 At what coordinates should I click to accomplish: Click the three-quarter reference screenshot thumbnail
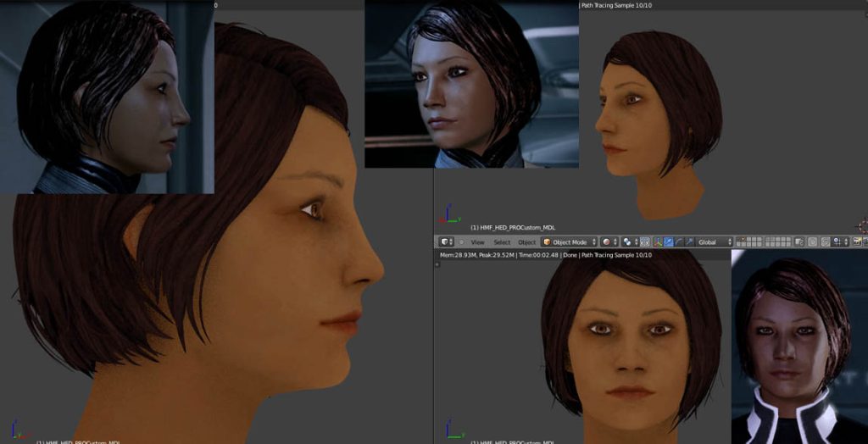471,84
